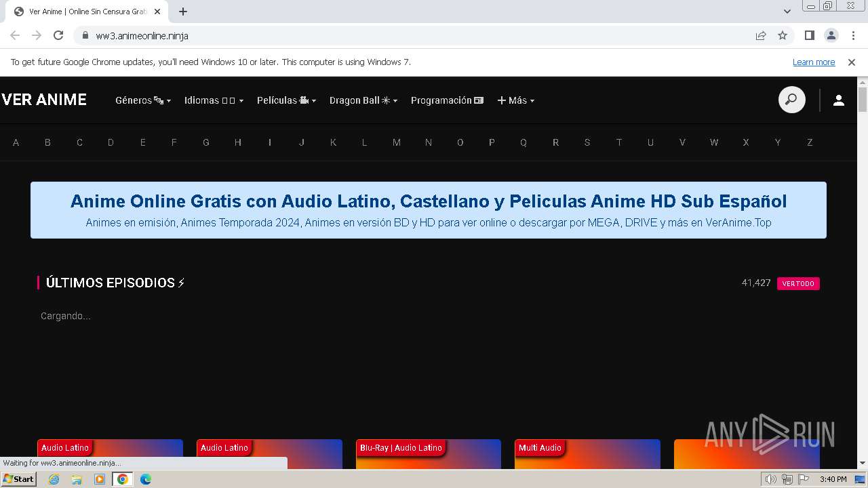Open Windows Explorer folder in taskbar
The height and width of the screenshot is (488, 868).
click(77, 479)
